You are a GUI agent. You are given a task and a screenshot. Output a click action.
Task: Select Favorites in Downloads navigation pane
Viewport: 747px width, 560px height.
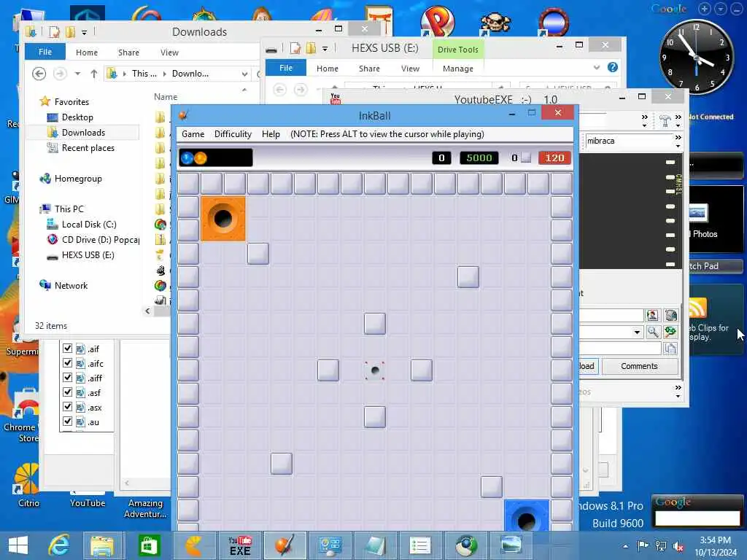71,101
